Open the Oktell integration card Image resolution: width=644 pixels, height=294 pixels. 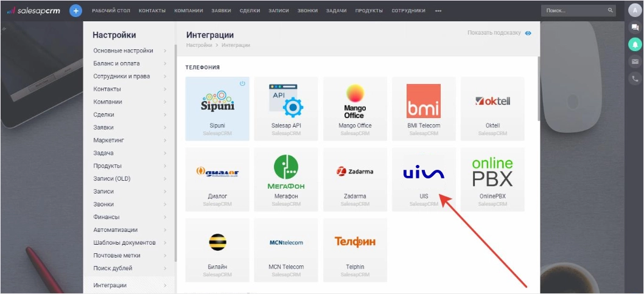click(492, 109)
